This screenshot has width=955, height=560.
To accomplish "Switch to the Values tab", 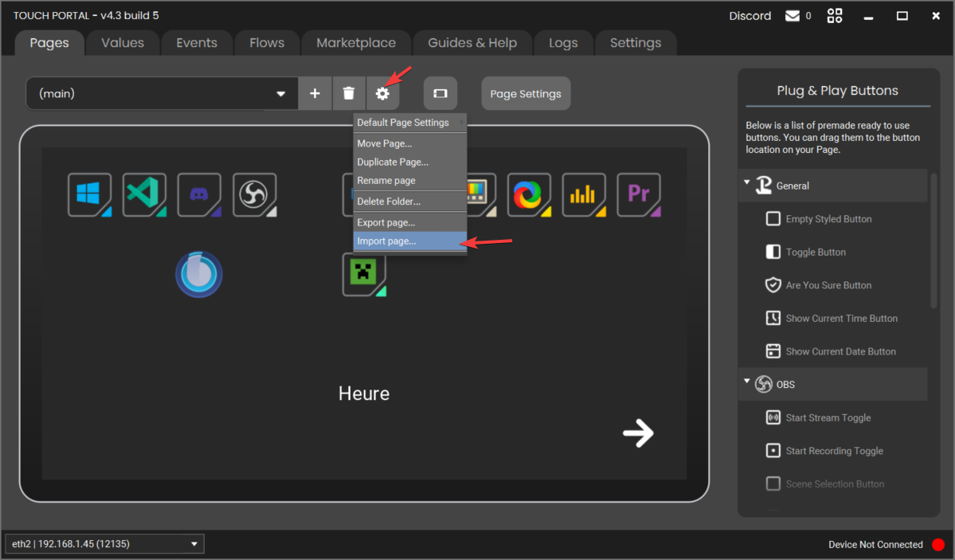I will tap(123, 43).
